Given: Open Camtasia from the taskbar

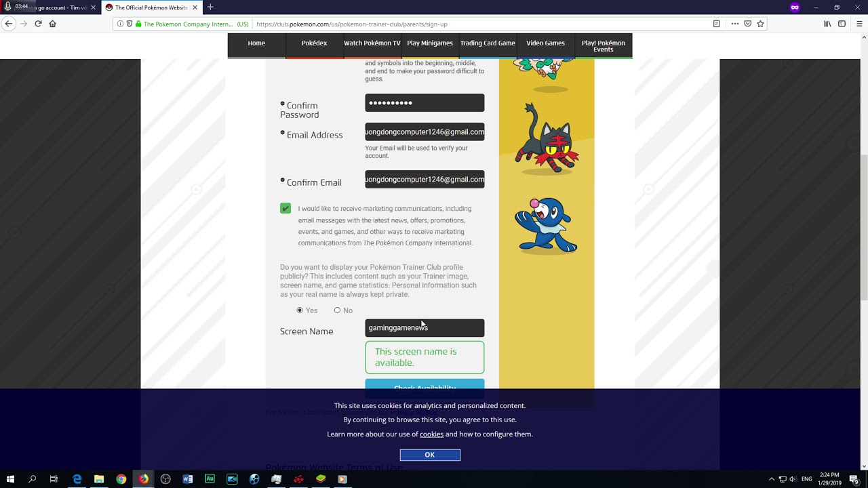Looking at the screenshot, I should coord(232,479).
